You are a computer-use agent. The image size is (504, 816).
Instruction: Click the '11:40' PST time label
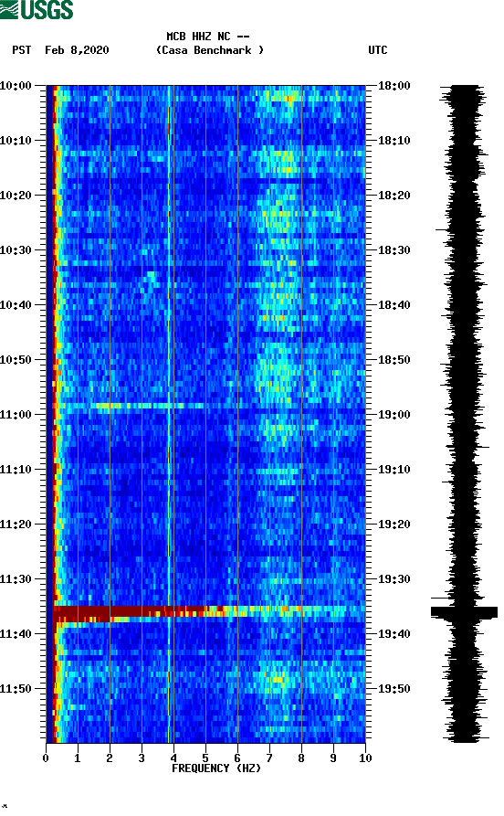coord(16,634)
